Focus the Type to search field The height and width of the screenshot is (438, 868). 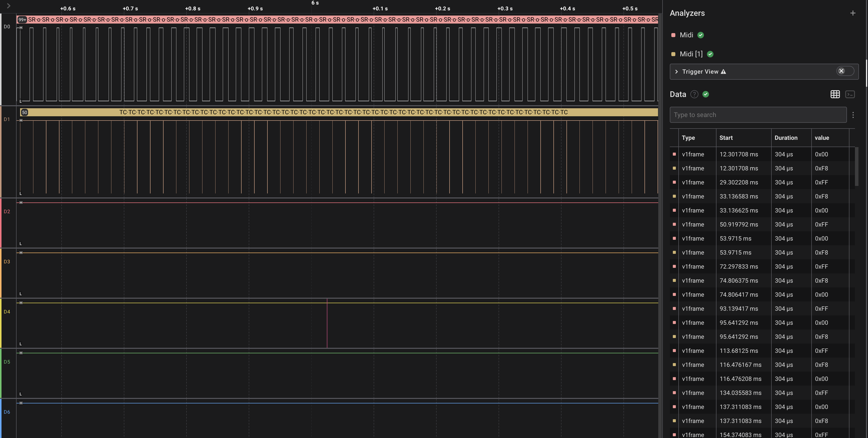click(758, 115)
